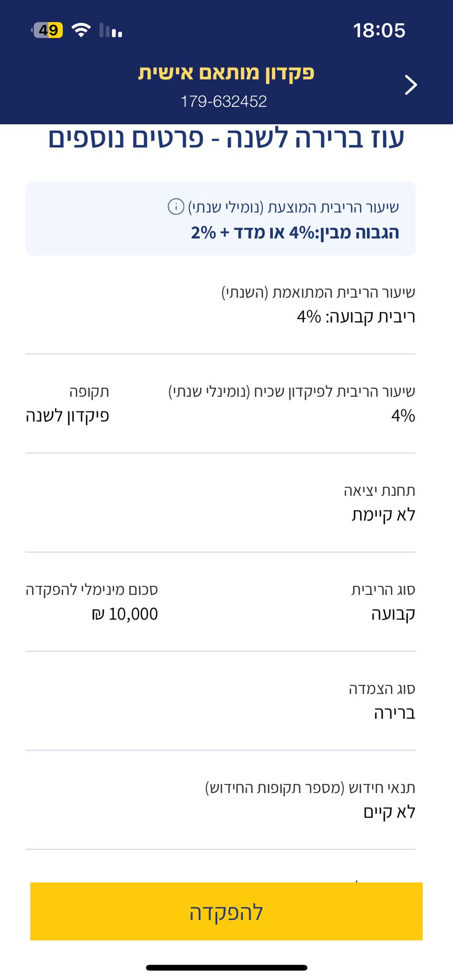
Task: Tap the סוג הריבית value קבועה
Action: 393,614
